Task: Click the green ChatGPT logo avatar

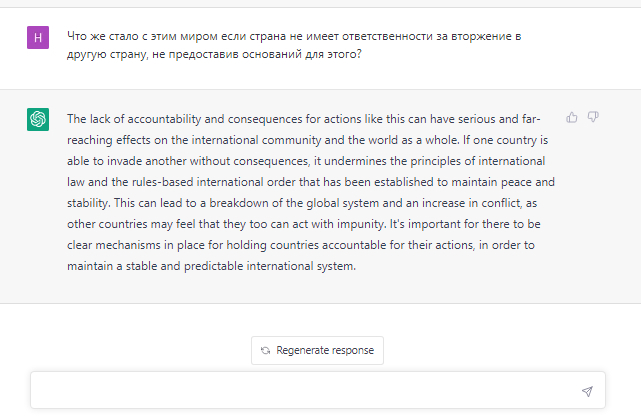Action: [x=38, y=120]
